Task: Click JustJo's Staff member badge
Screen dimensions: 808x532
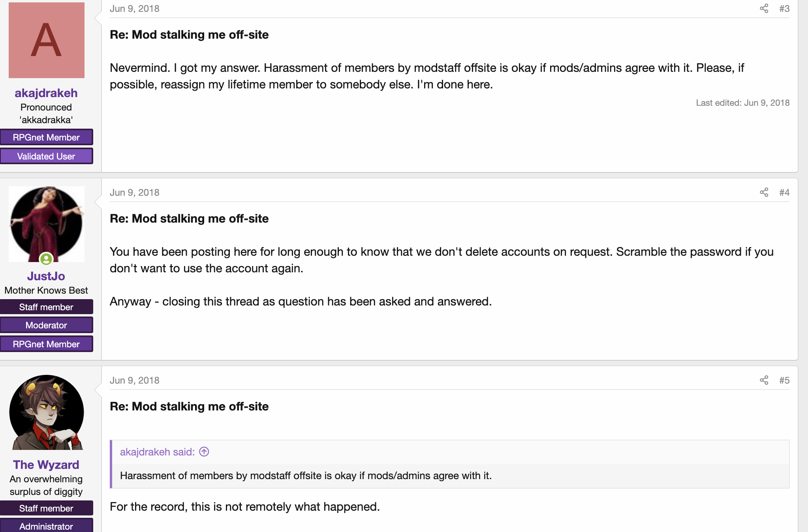Action: click(46, 307)
